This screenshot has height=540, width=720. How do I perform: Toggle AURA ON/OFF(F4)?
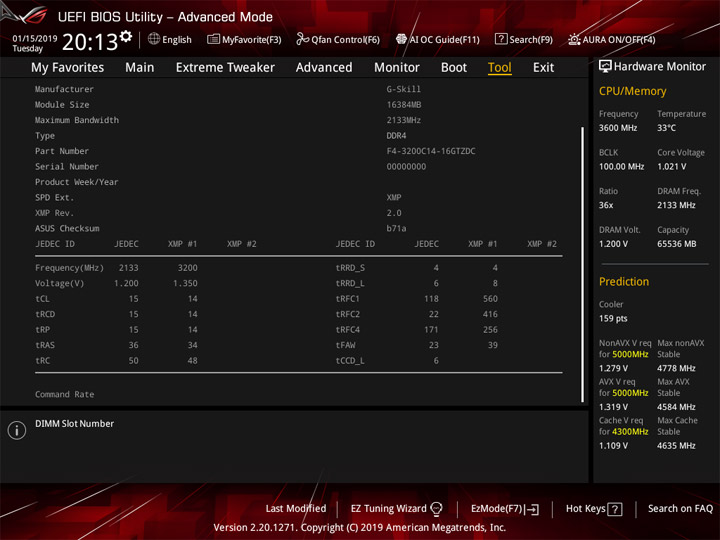tap(612, 39)
